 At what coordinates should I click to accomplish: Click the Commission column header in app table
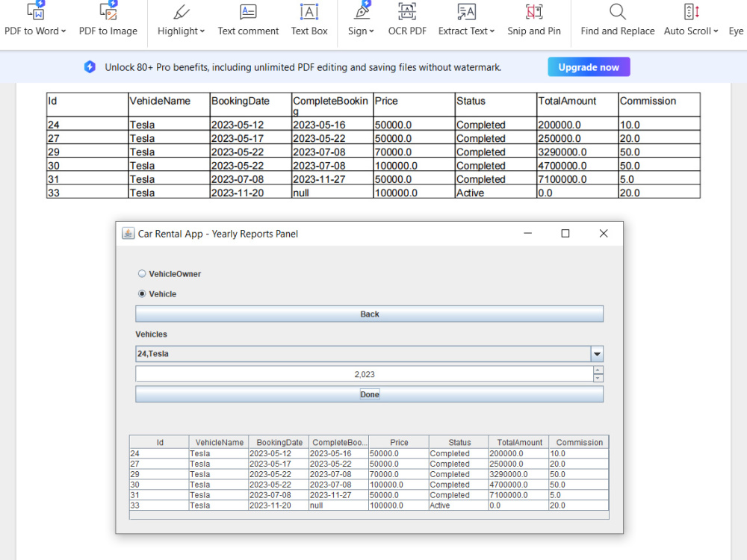(x=580, y=442)
